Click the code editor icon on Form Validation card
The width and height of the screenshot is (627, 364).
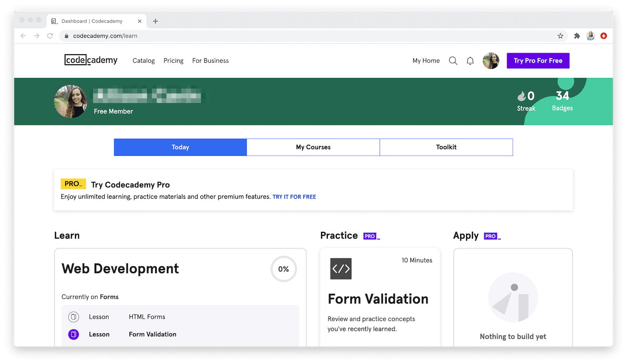point(341,269)
